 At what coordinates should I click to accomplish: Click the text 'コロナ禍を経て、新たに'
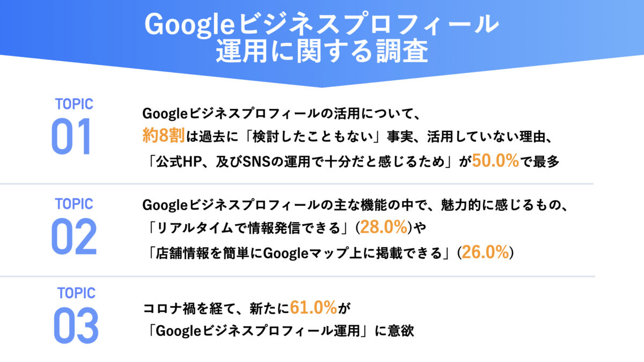(216, 308)
